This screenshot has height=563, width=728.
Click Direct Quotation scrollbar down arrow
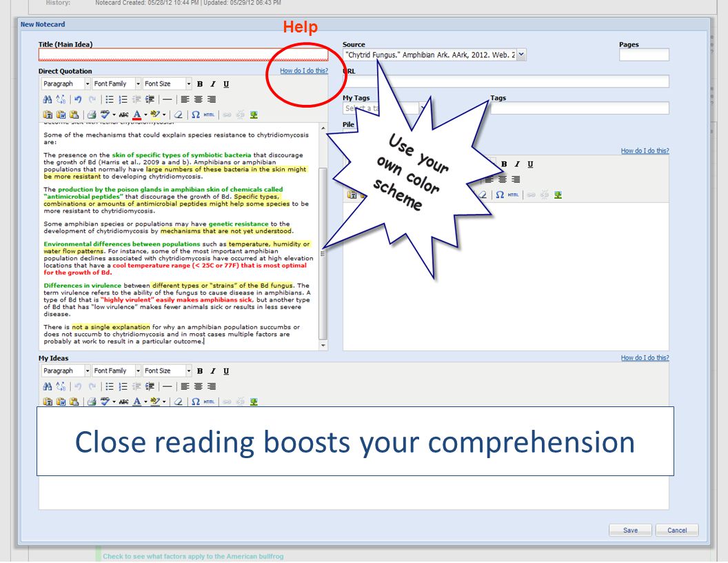tap(323, 346)
